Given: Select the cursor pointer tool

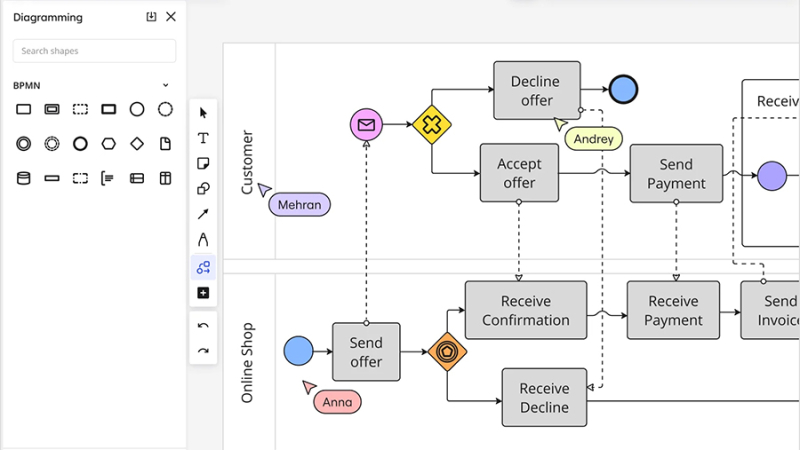Looking at the screenshot, I should [x=203, y=113].
